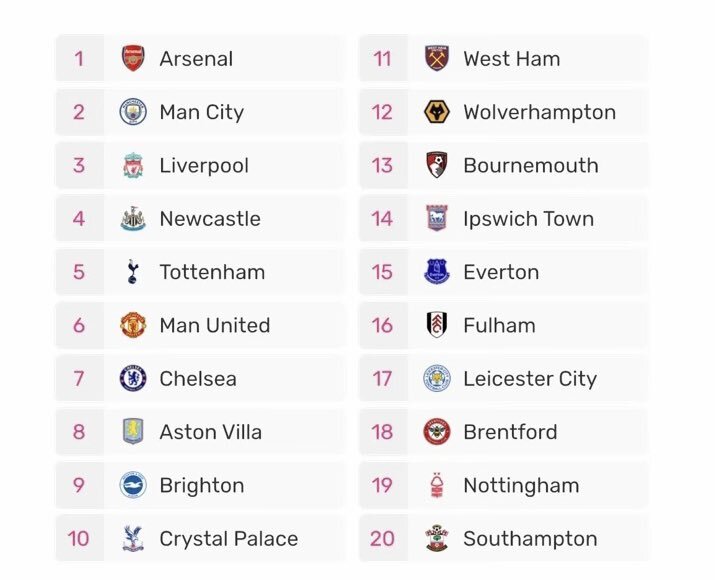The height and width of the screenshot is (580, 715).
Task: Click the Wolverhampton wolf badge
Action: point(437,112)
